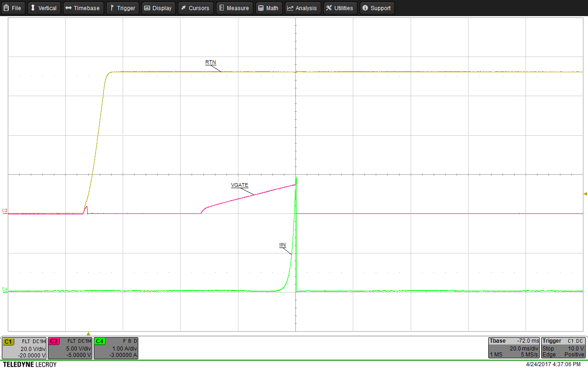The image size is (588, 368).
Task: Toggle the C4 channel descriptor box
Action: click(116, 348)
